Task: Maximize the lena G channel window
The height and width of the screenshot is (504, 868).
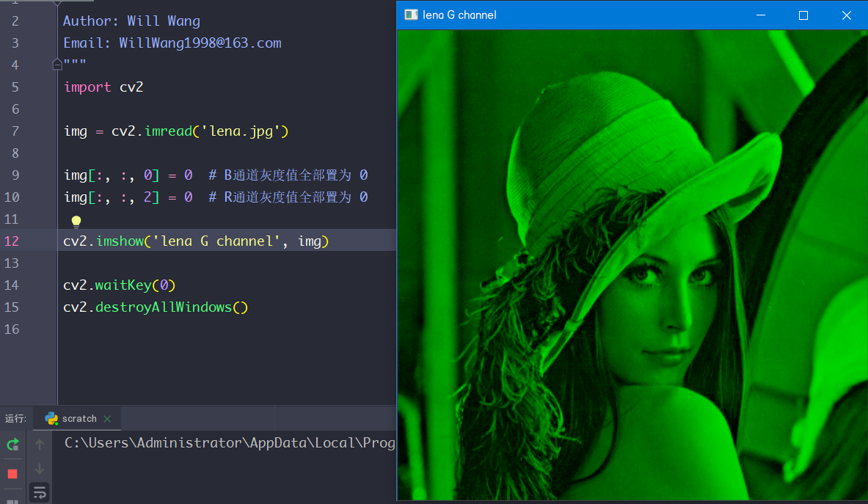Action: (803, 15)
